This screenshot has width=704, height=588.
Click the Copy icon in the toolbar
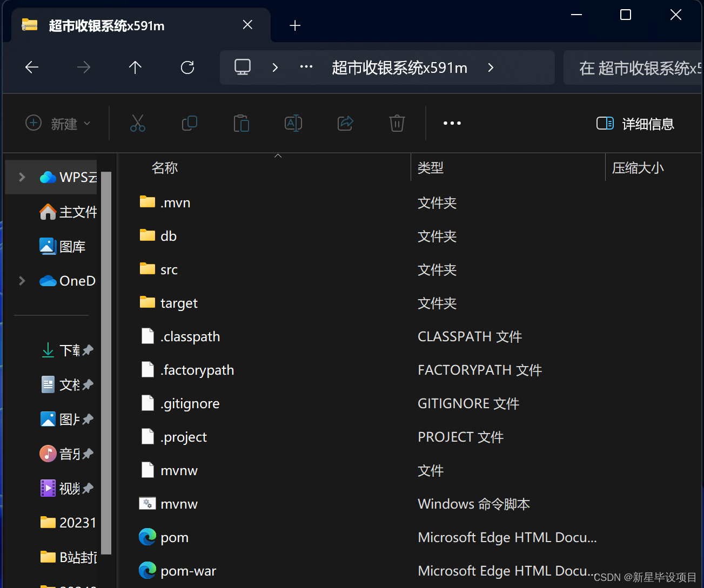pos(190,123)
